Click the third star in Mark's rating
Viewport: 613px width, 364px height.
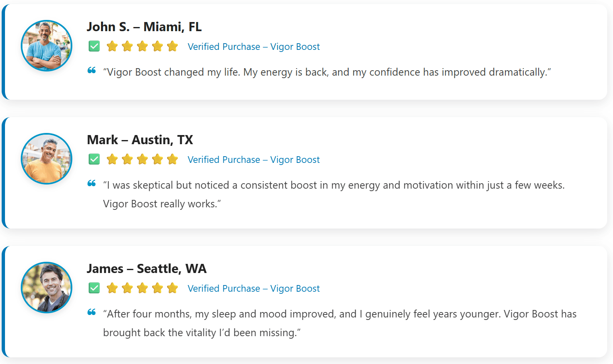click(x=142, y=159)
